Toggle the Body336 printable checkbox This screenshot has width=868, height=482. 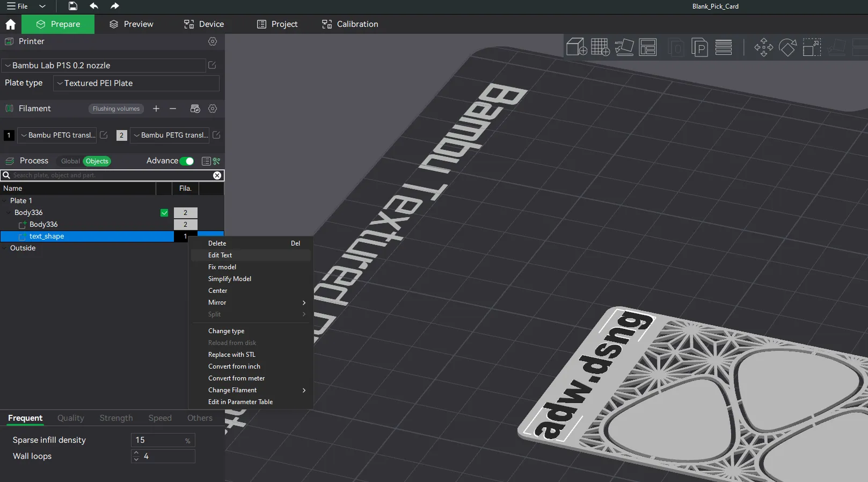coord(164,213)
